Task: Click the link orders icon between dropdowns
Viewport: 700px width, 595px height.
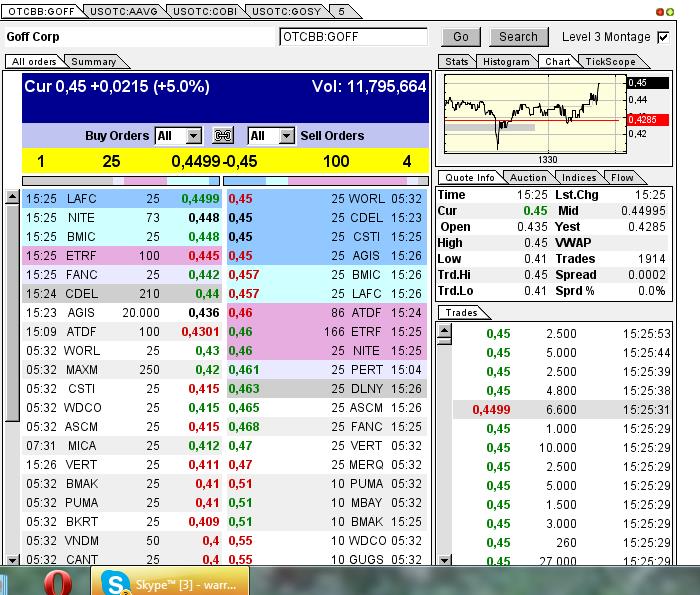Action: (222, 135)
